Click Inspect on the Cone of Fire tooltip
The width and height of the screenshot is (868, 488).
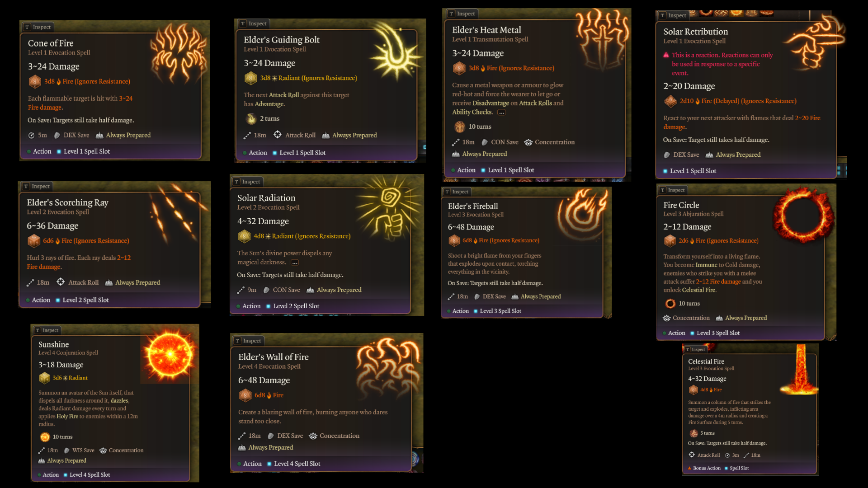pos(38,27)
